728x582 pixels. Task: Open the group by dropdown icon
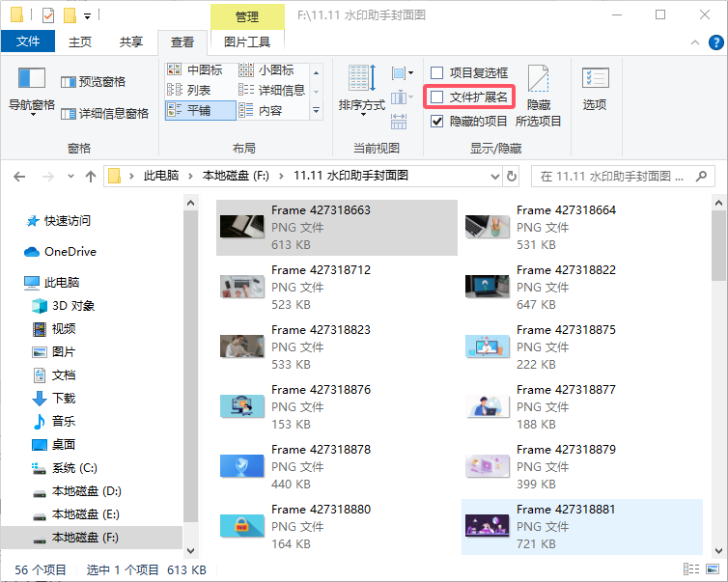coord(402,72)
